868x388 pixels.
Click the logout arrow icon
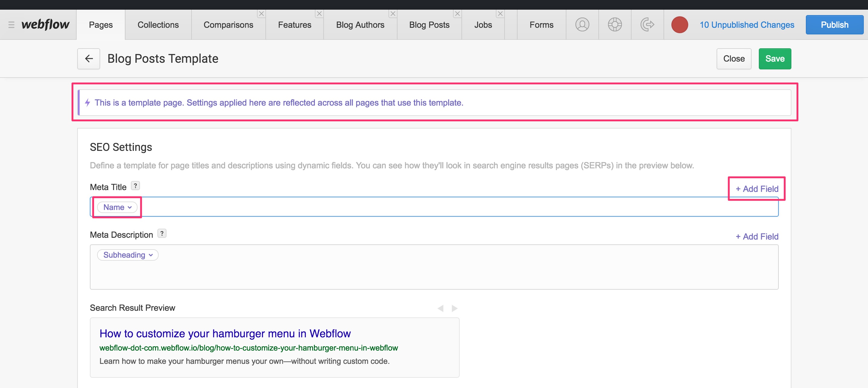647,25
